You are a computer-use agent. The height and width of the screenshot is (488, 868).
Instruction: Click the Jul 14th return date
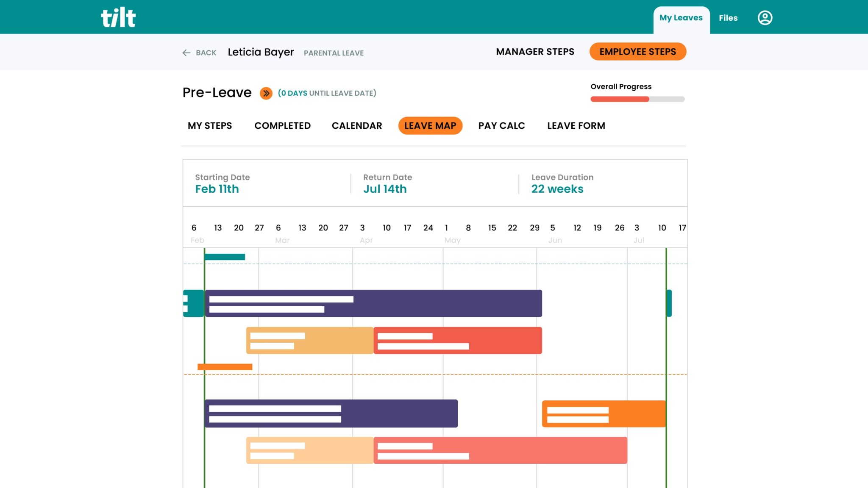coord(384,189)
